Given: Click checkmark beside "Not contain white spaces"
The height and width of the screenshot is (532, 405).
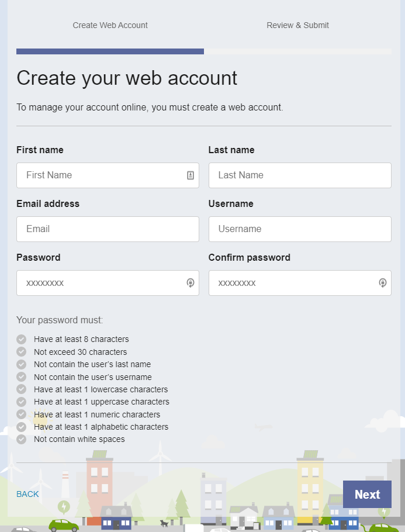Looking at the screenshot, I should coord(22,439).
